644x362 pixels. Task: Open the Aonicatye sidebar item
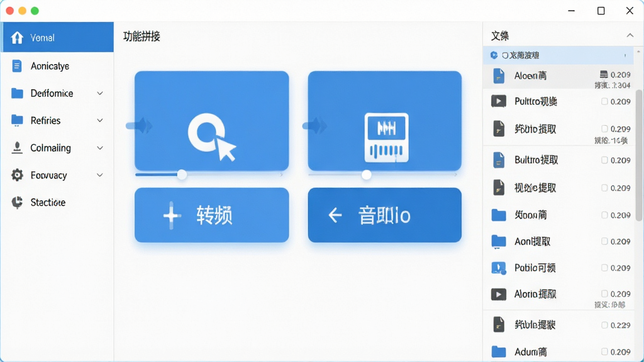(57, 65)
